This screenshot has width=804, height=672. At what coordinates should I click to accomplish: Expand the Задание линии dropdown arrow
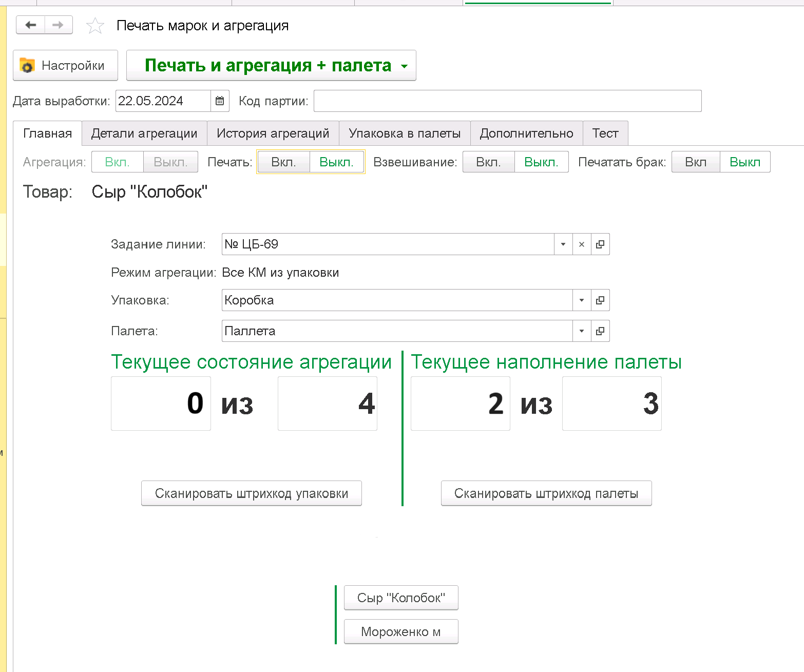click(x=563, y=244)
